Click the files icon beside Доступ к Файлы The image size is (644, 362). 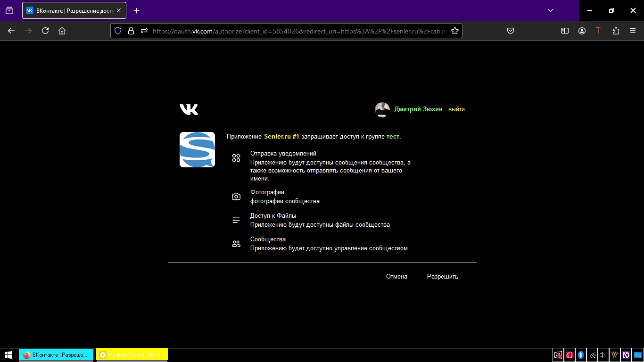tap(236, 220)
